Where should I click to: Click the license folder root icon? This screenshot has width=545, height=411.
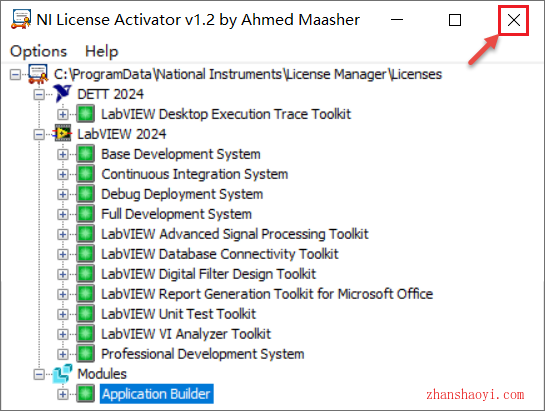click(38, 74)
